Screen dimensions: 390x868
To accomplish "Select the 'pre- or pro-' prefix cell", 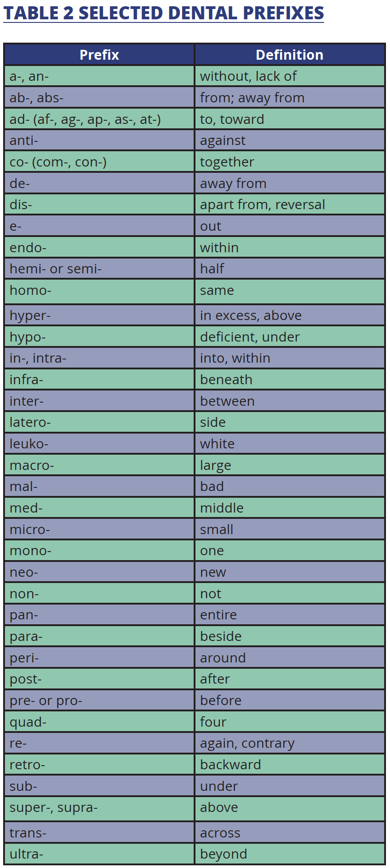I will [99, 701].
